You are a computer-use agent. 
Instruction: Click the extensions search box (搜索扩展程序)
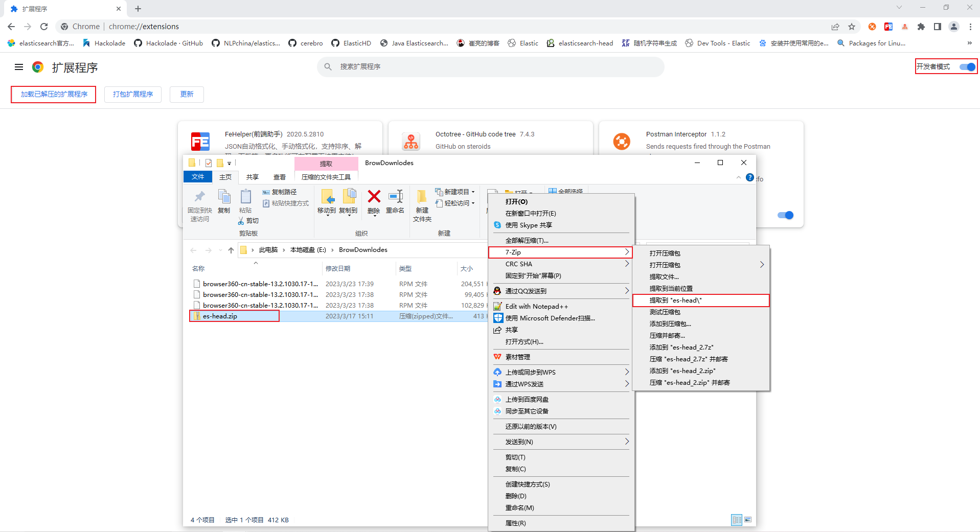pos(491,66)
